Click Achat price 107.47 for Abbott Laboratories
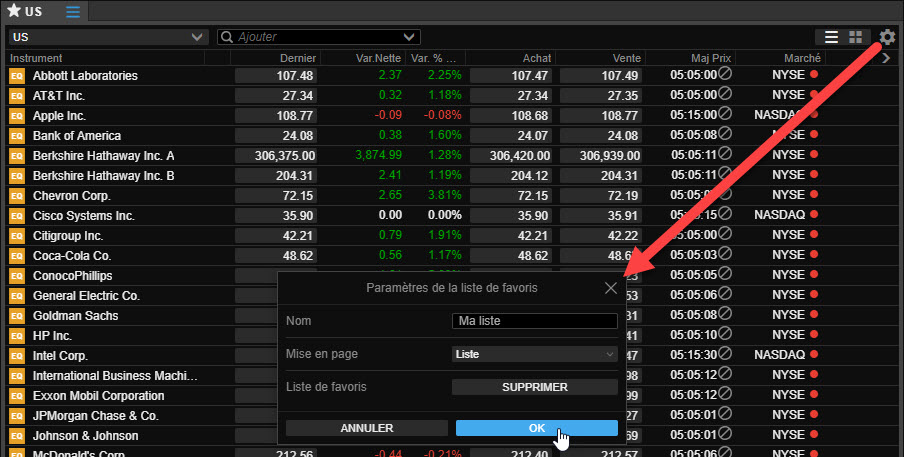 click(511, 76)
